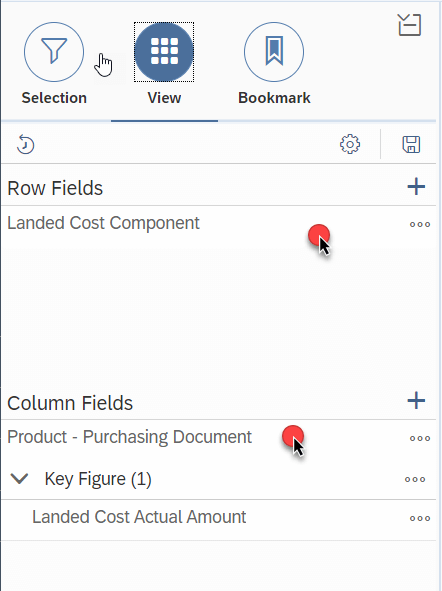The image size is (442, 591).
Task: Open the Selection filter funnel icon
Action: point(54,52)
